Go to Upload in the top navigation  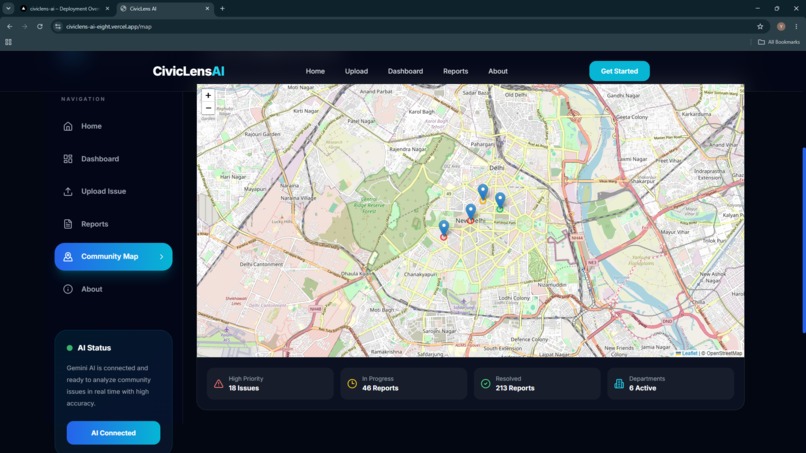point(356,71)
